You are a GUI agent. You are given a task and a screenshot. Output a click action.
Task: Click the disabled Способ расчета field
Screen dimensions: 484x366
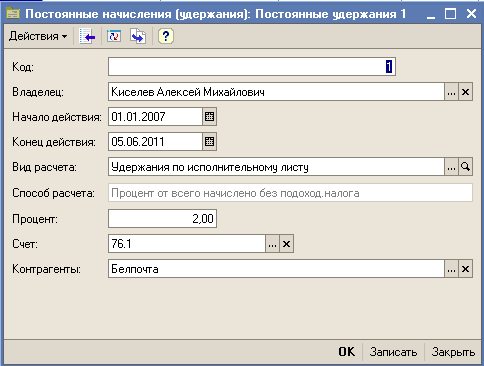290,193
